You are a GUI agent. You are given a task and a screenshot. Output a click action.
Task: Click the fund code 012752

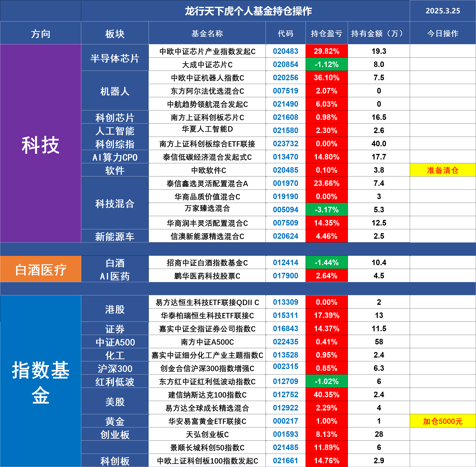(x=286, y=395)
